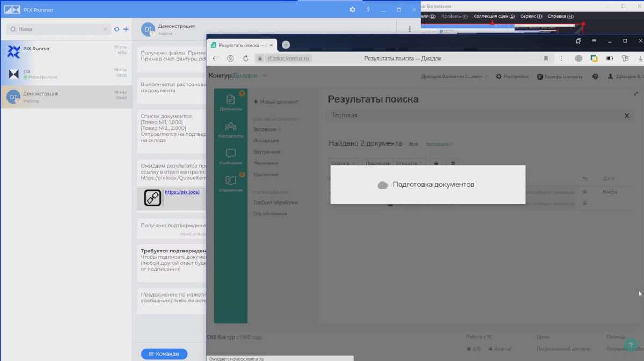Reload the browser page
The image size is (644, 361).
[246, 59]
